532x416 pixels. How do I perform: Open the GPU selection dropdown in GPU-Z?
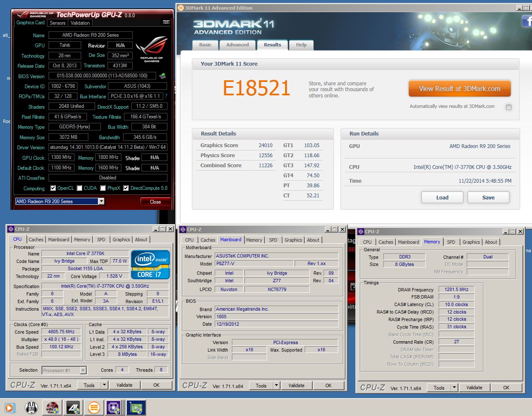[x=101, y=202]
